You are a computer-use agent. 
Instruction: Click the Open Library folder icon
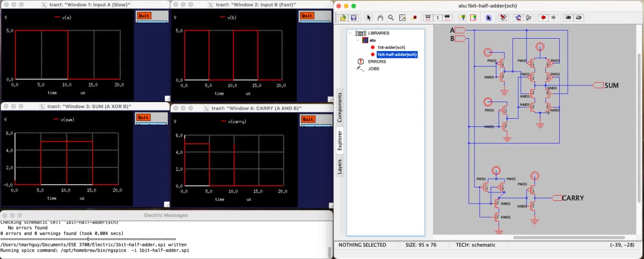342,18
